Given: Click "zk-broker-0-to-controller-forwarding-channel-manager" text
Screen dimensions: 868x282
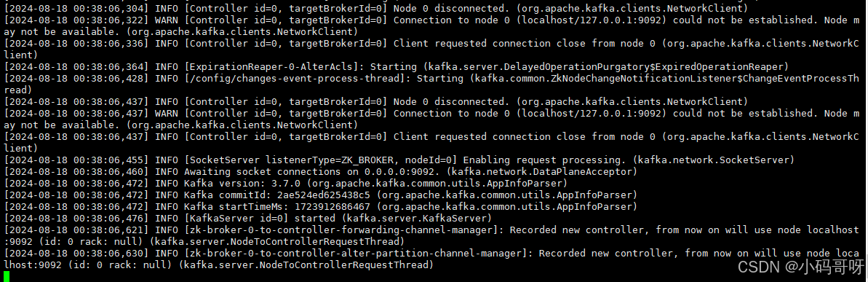Looking at the screenshot, I should [x=341, y=230].
